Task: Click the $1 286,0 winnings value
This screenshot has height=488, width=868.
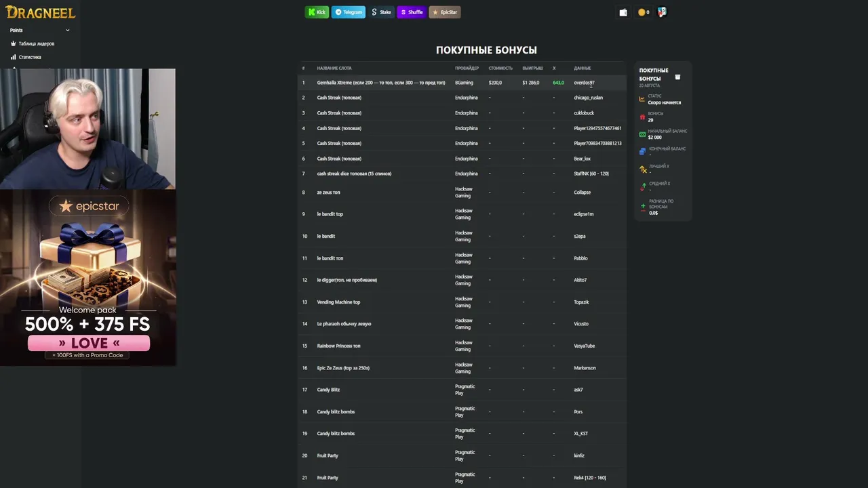Action: [x=530, y=83]
